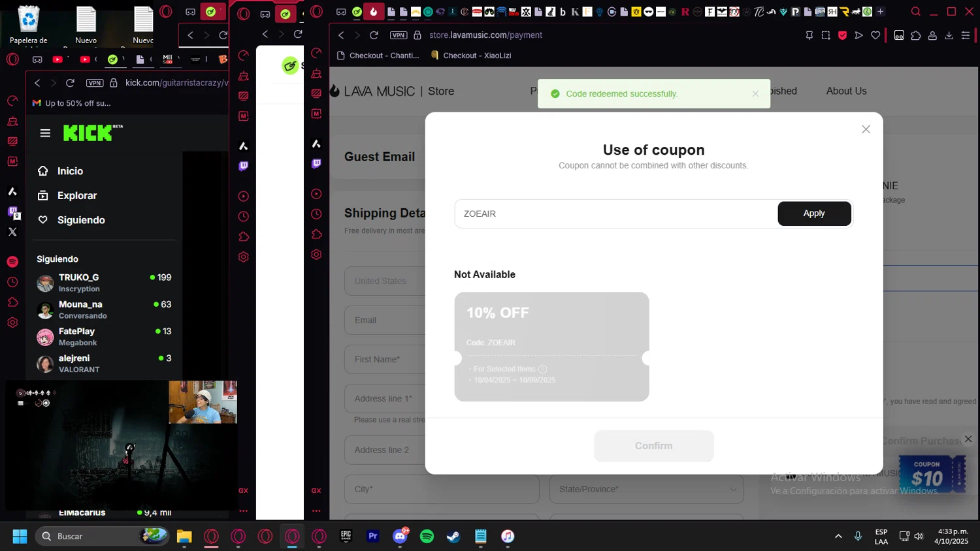Click the KICK beta logo
This screenshot has width=980, height=551.
92,133
